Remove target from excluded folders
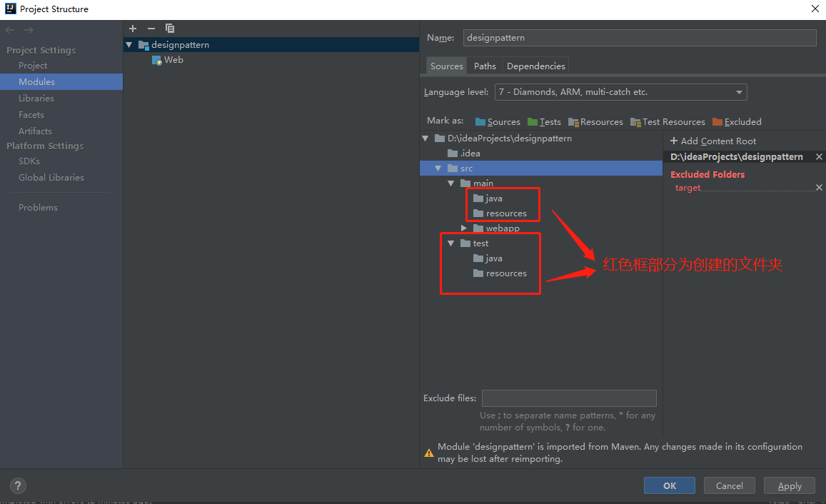 pos(819,188)
